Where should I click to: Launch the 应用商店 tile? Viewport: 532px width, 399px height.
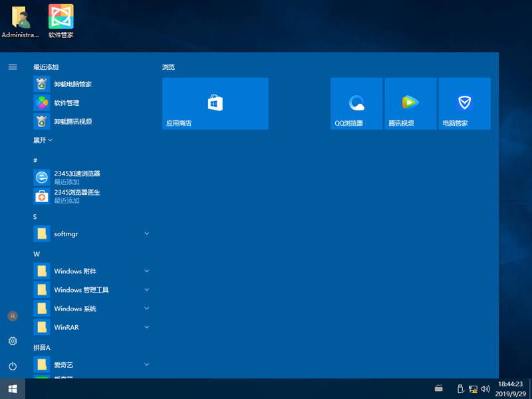coord(215,103)
